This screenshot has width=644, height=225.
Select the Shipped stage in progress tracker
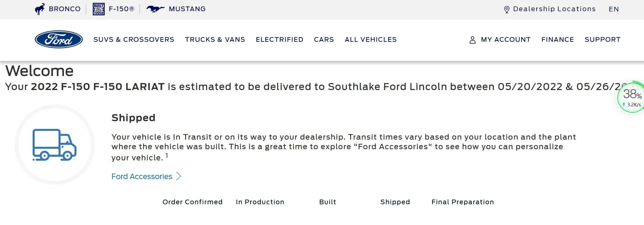click(x=395, y=202)
